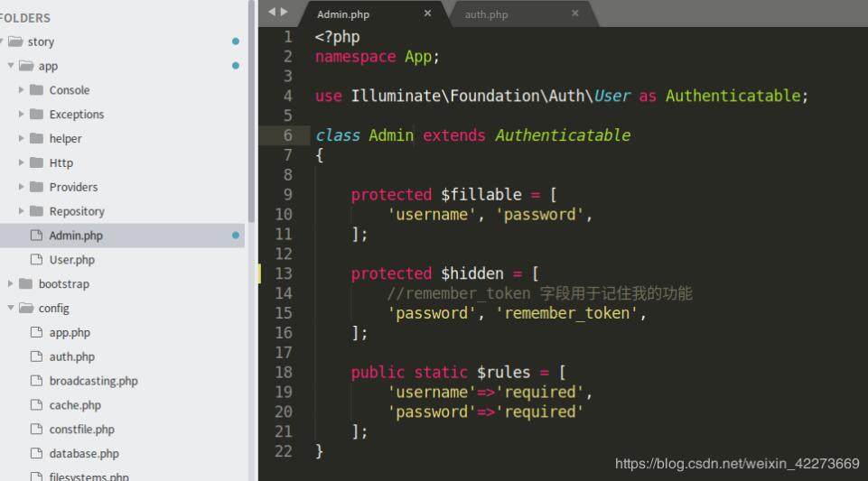The width and height of the screenshot is (868, 481).
Task: Close the auth.php tab
Action: (574, 14)
